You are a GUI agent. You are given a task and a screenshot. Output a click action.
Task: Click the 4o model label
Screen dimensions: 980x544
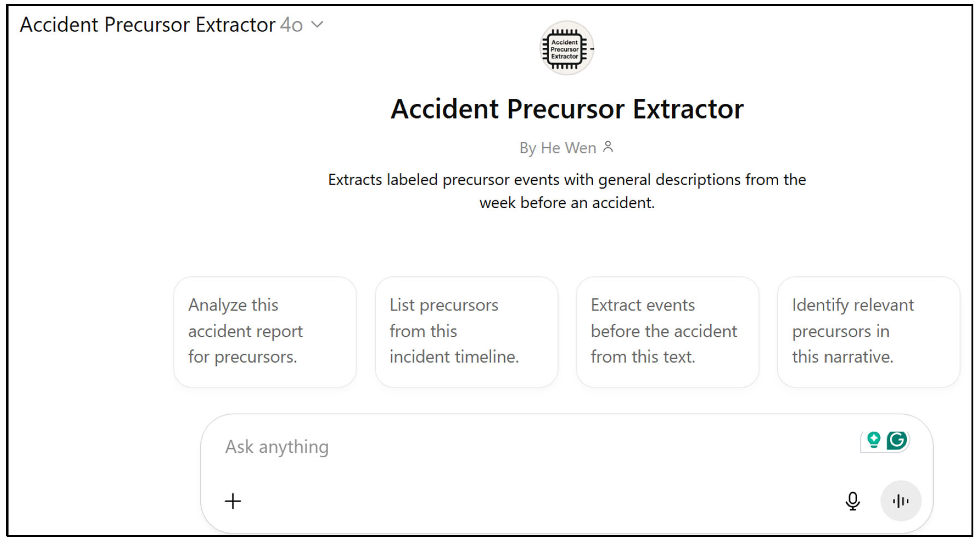(291, 25)
